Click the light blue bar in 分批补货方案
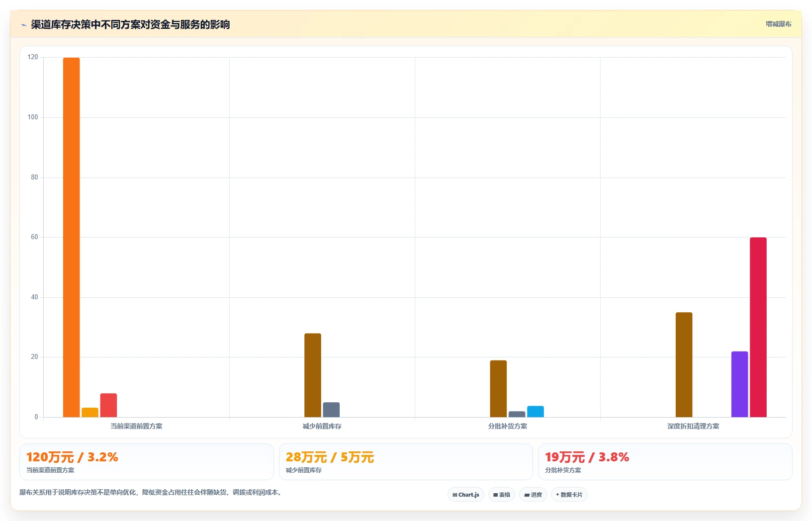This screenshot has width=812, height=521. (536, 412)
